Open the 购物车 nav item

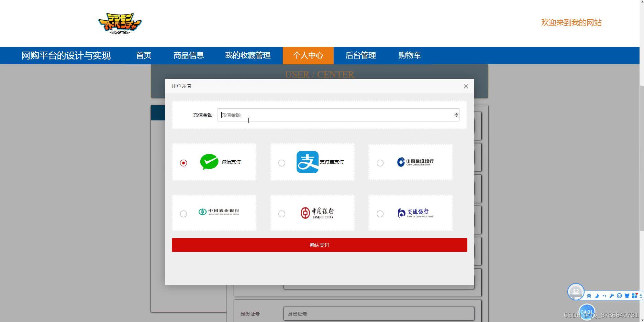pyautogui.click(x=410, y=55)
